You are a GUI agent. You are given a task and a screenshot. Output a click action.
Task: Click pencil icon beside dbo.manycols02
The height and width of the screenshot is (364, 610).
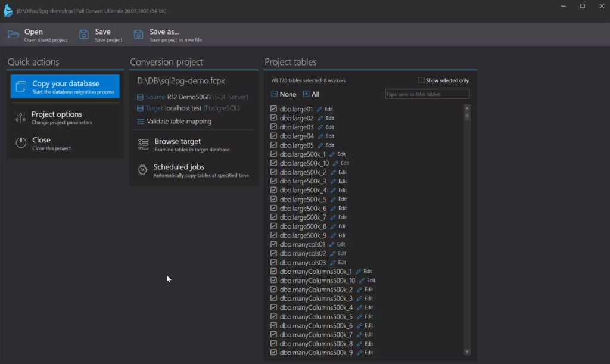[332, 254]
